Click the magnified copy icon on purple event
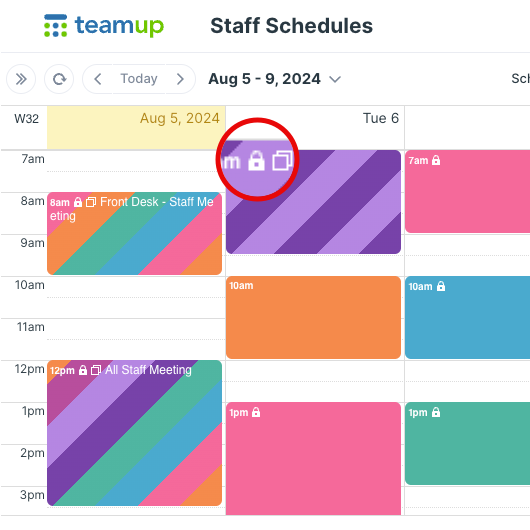 point(282,160)
